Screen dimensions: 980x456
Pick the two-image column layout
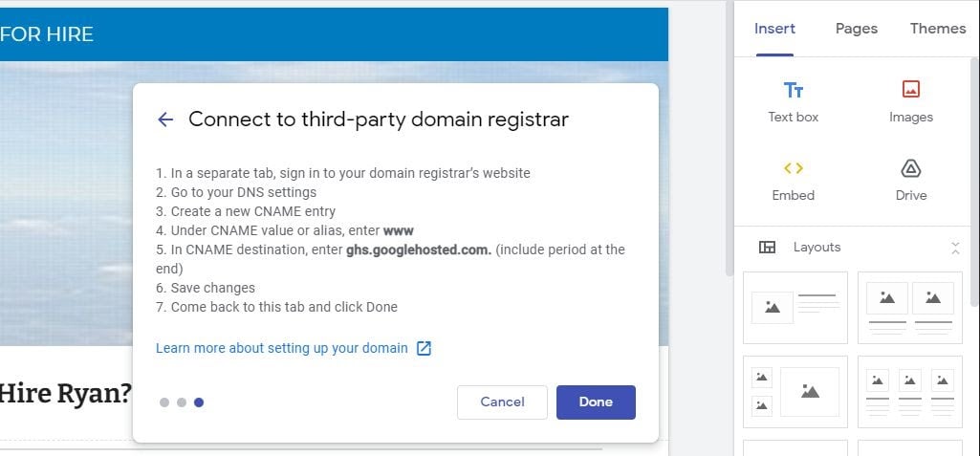pos(909,307)
